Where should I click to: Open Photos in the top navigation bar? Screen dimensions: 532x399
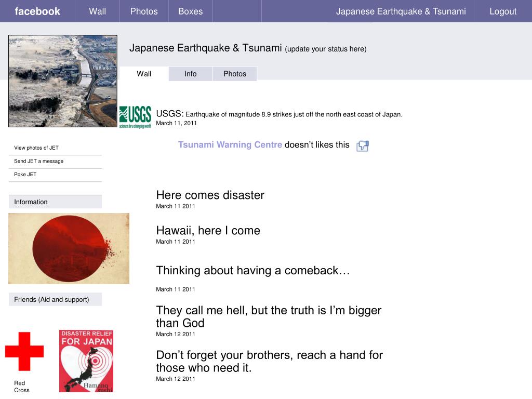[x=144, y=11]
